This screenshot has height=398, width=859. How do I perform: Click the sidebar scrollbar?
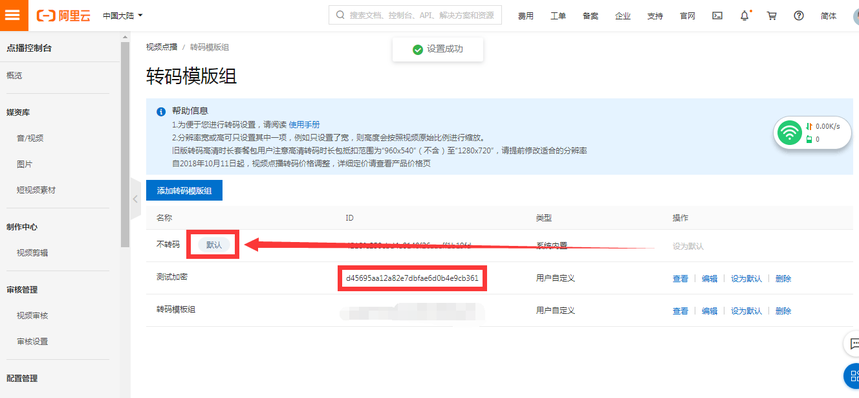[125, 145]
